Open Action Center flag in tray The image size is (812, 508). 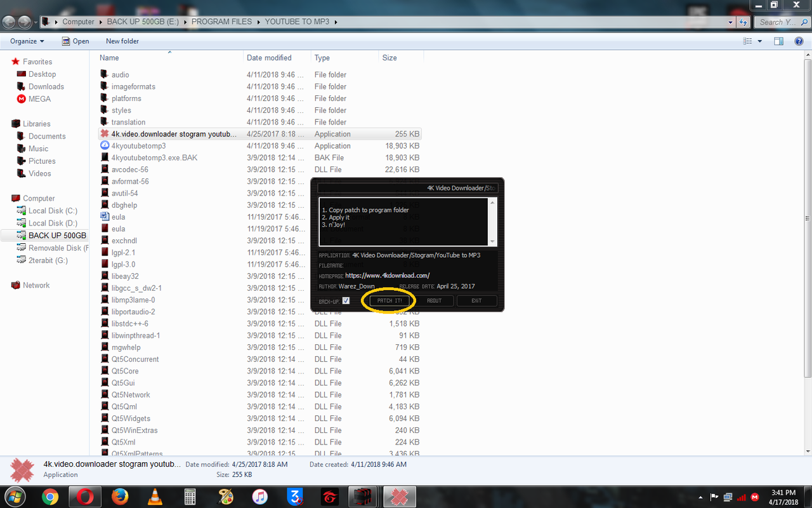tap(714, 497)
